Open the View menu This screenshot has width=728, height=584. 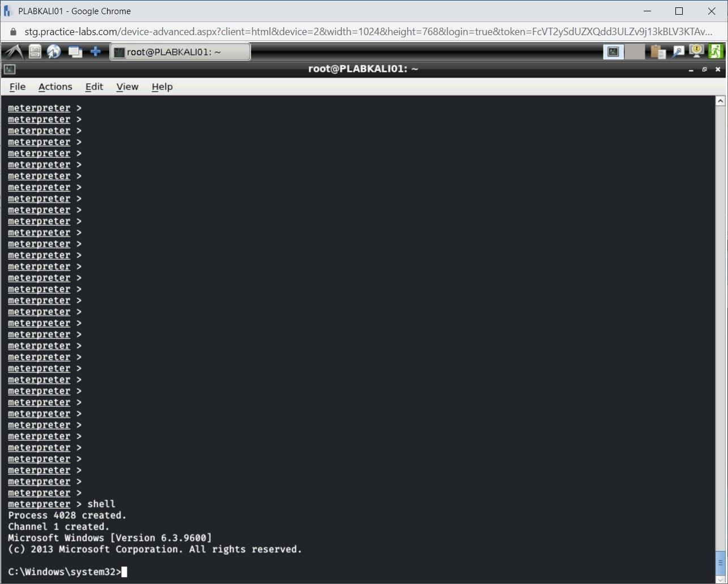(127, 87)
